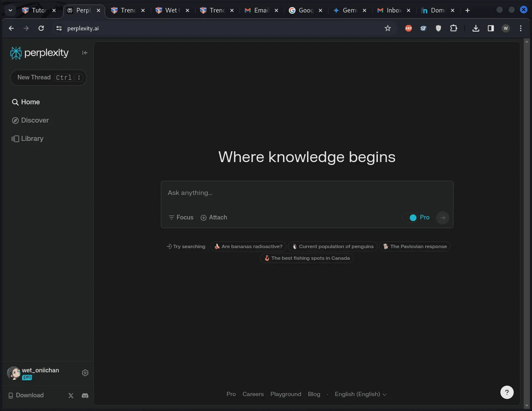Pick 'The best fishing spots in Canada'
Screen dimensions: 532x411
[x=307, y=258]
